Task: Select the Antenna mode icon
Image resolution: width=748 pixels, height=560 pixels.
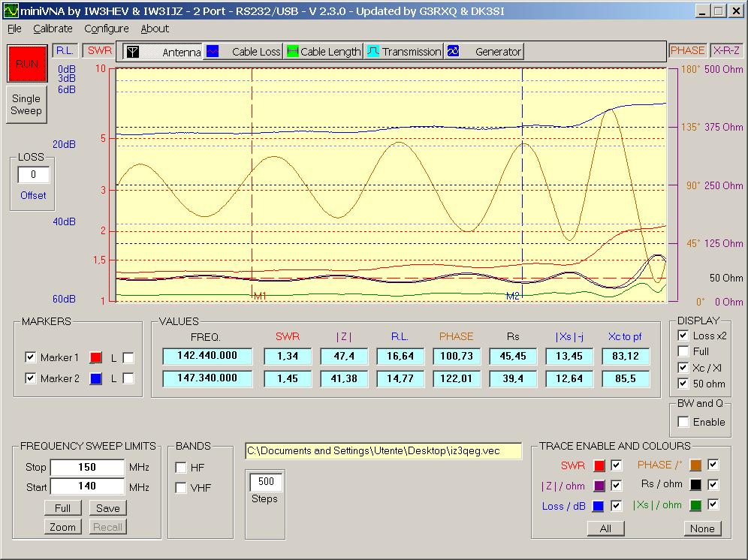Action: [x=133, y=52]
